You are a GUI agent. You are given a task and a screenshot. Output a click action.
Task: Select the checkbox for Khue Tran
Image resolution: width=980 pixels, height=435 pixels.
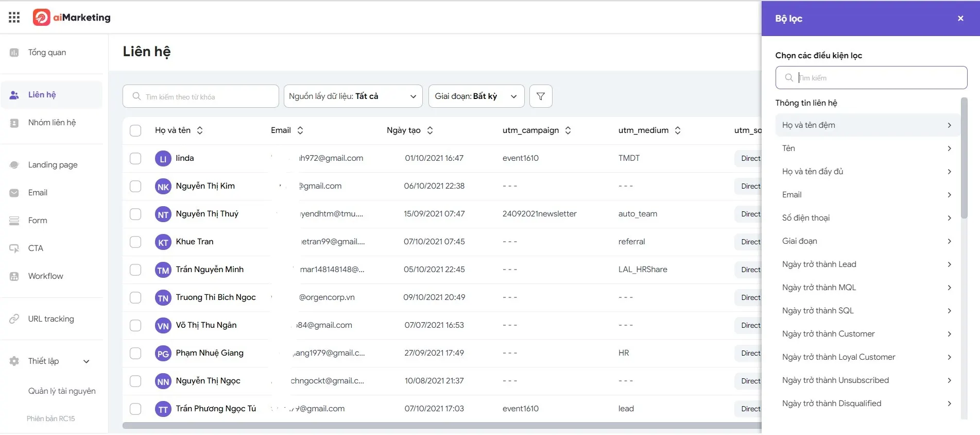click(135, 242)
